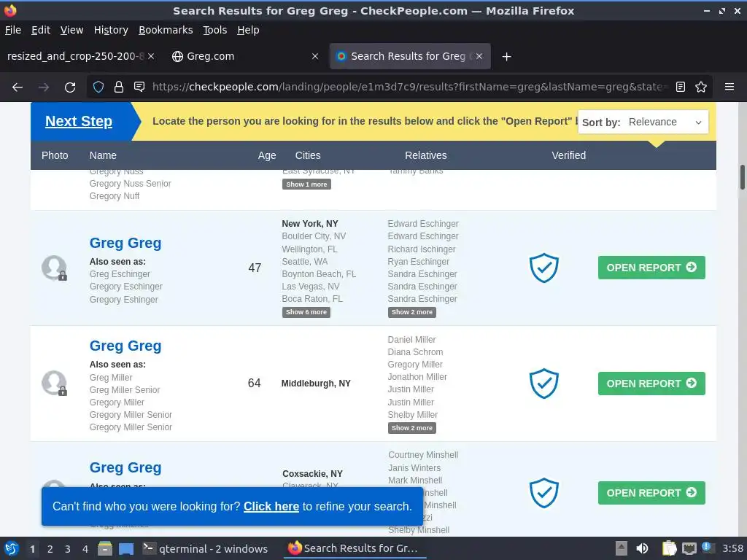Click the verified shield for the Coxsackie result
747x560 pixels.
point(544,493)
